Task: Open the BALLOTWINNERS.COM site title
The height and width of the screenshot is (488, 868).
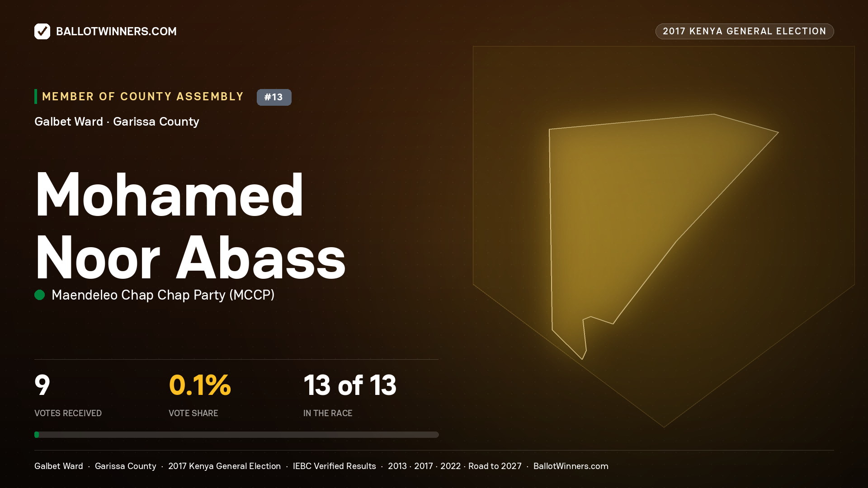Action: pyautogui.click(x=116, y=31)
